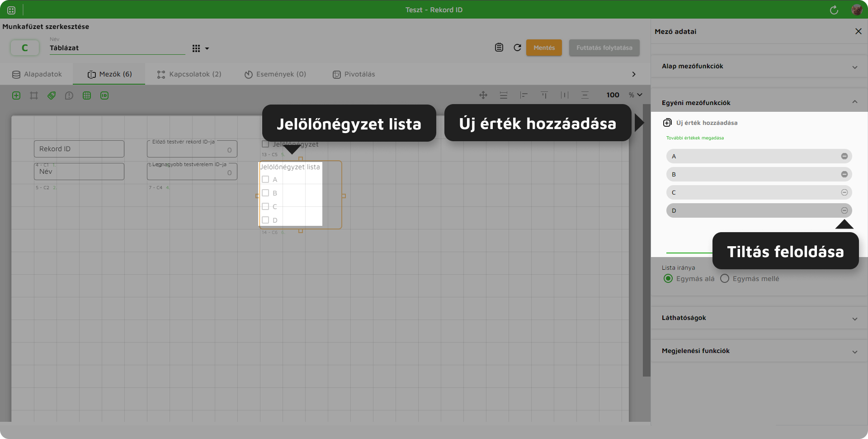Remove value B with minus icon

tap(844, 175)
